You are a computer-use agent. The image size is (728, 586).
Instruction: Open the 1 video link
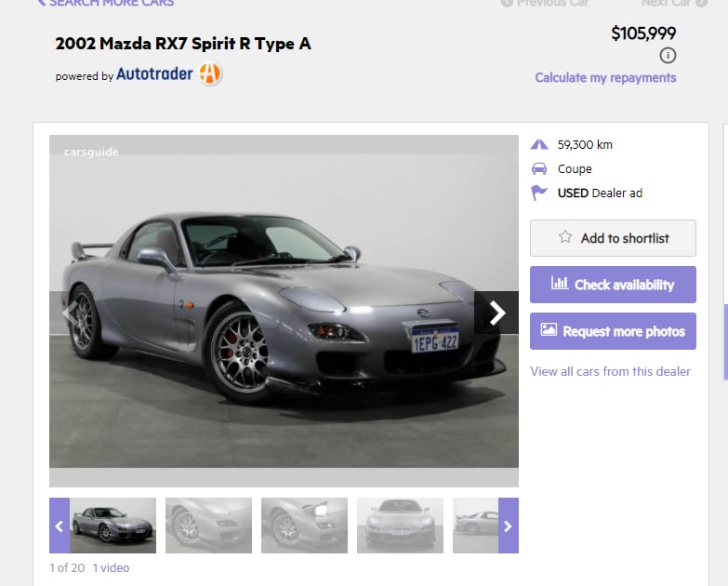tap(111, 568)
